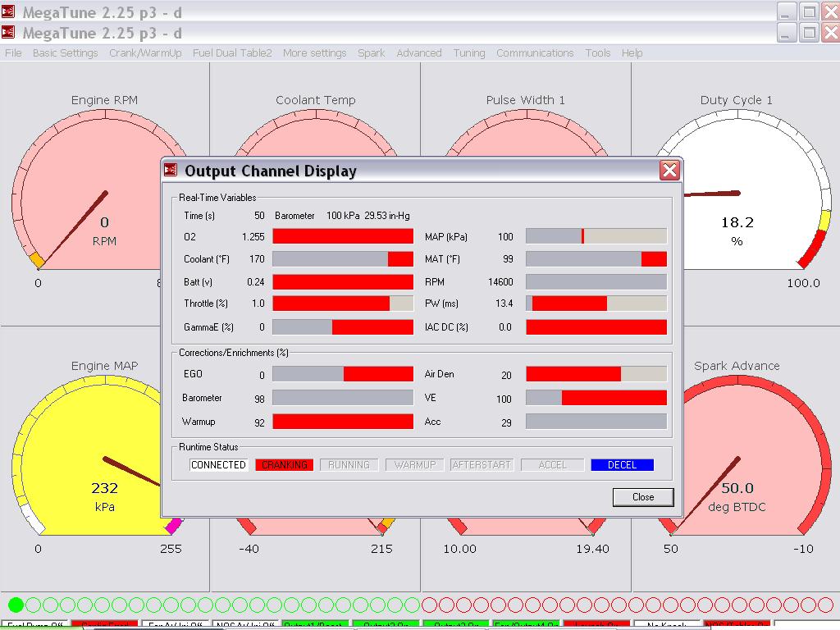Viewport: 840px width, 630px height.
Task: Click the Time (s) value 50
Action: tap(259, 216)
